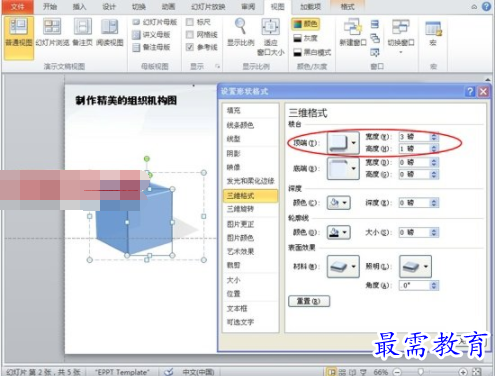Select Color mode (颜色)

pyautogui.click(x=306, y=24)
